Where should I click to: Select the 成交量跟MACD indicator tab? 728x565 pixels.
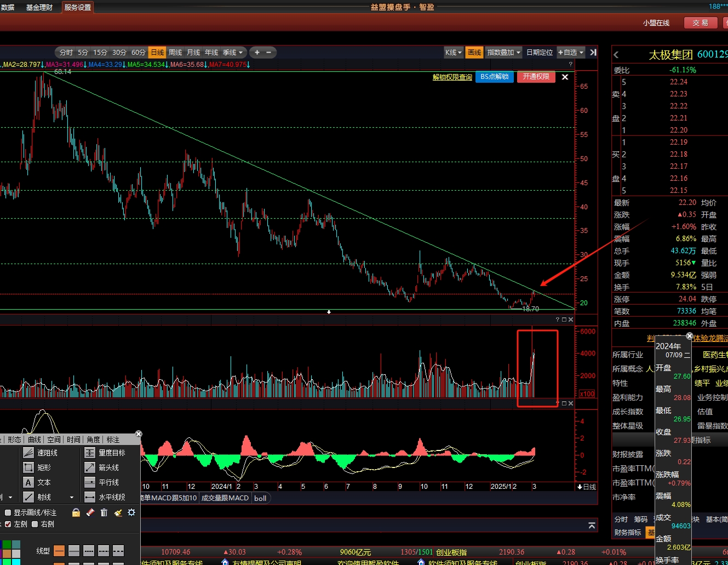(x=225, y=498)
